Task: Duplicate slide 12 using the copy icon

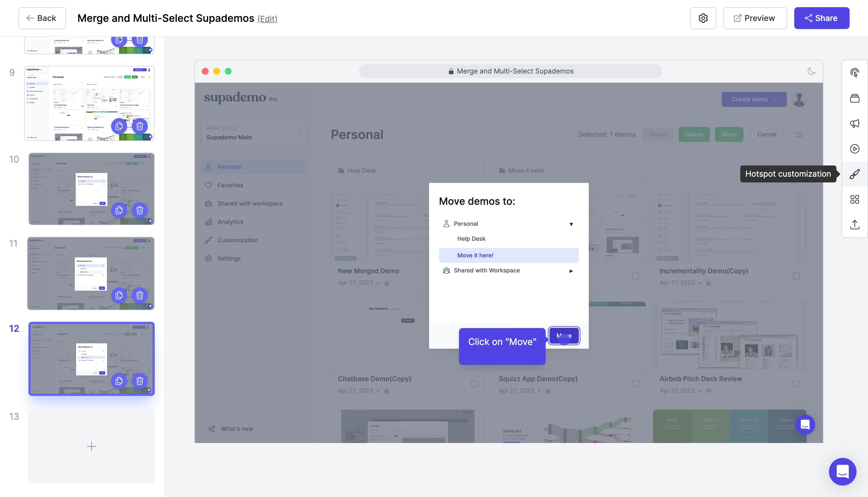Action: 119,381
